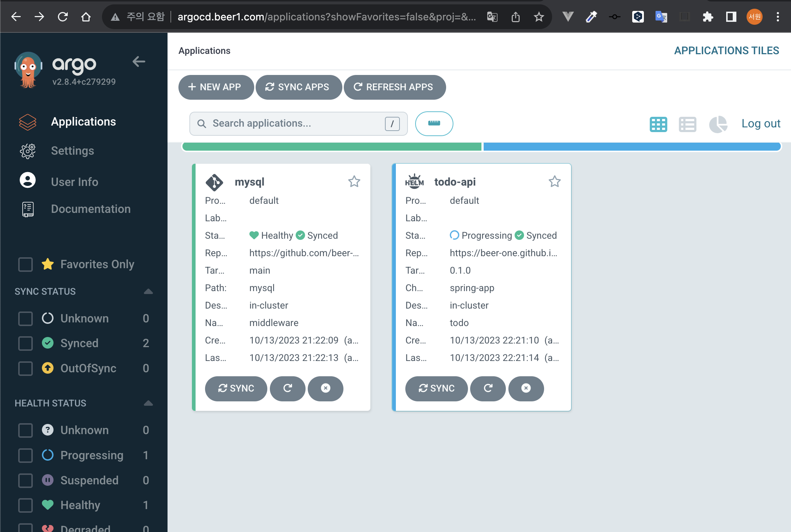Delete the todo-api application
This screenshot has height=532, width=791.
click(x=526, y=388)
